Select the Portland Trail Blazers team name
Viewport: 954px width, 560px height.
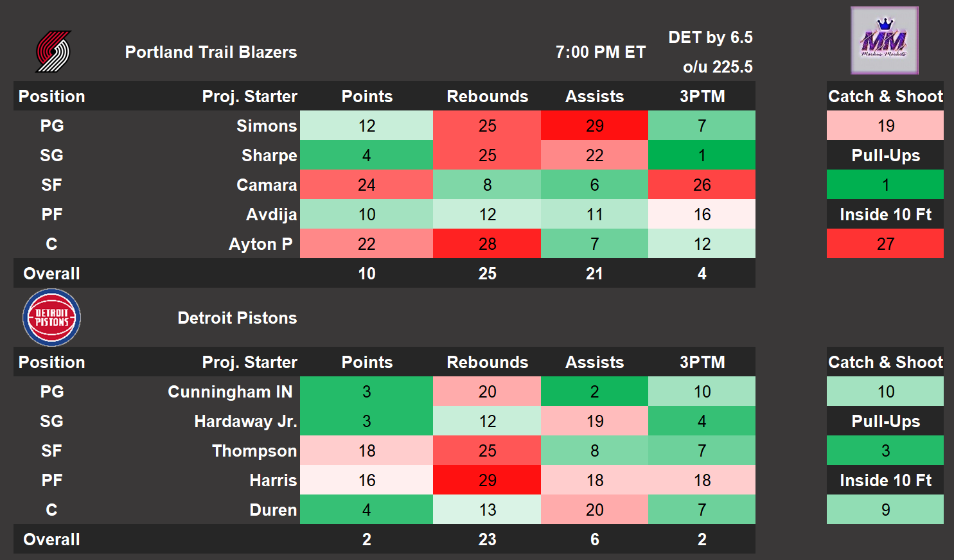coord(211,52)
